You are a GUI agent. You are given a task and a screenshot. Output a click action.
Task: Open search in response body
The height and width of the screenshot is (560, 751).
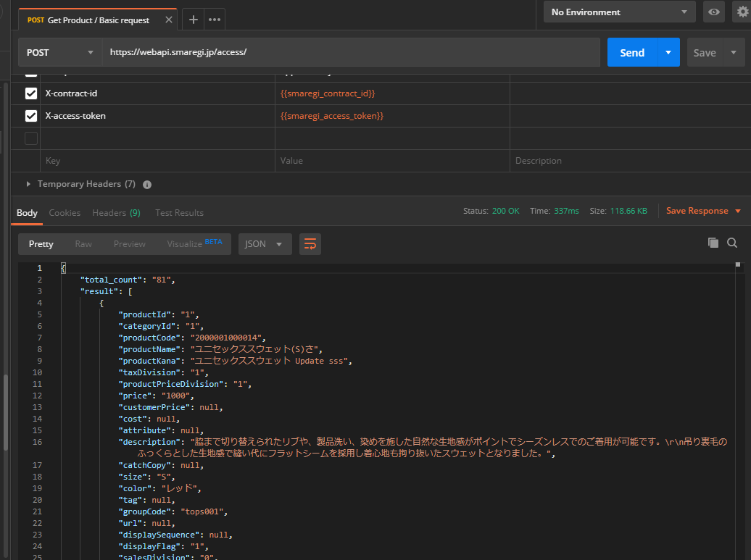[x=732, y=243]
